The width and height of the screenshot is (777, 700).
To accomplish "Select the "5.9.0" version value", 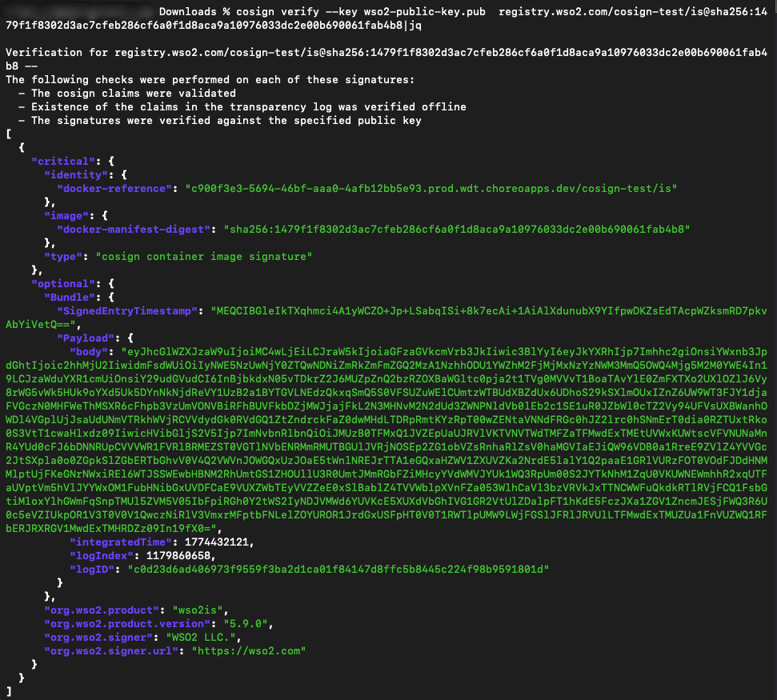I will click(x=246, y=624).
